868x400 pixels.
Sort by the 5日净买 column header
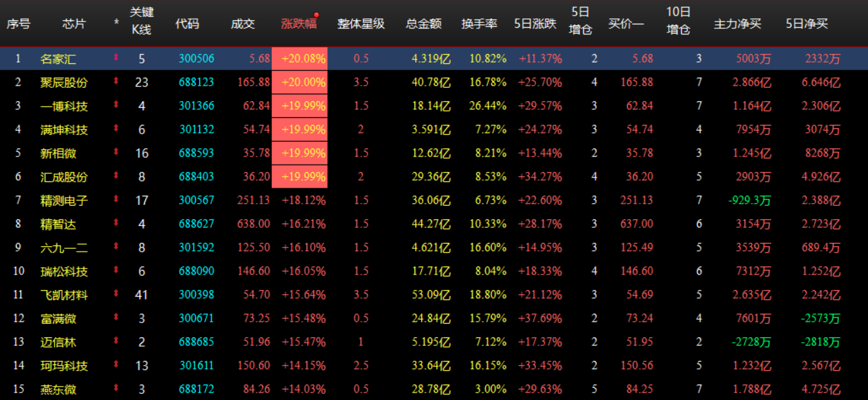(807, 24)
